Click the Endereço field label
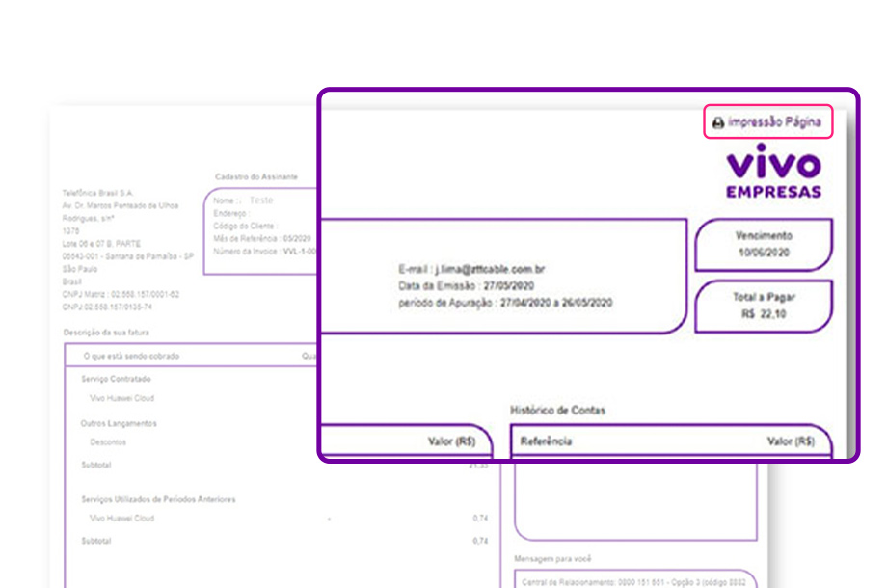887x588 pixels. (x=231, y=214)
